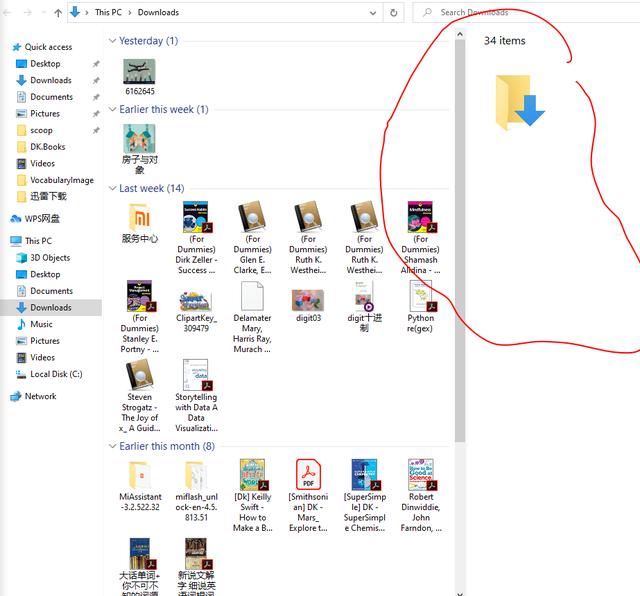The width and height of the screenshot is (640, 596).
Task: Open the Delamater Mary, Harris Ray file
Action: [x=252, y=316]
